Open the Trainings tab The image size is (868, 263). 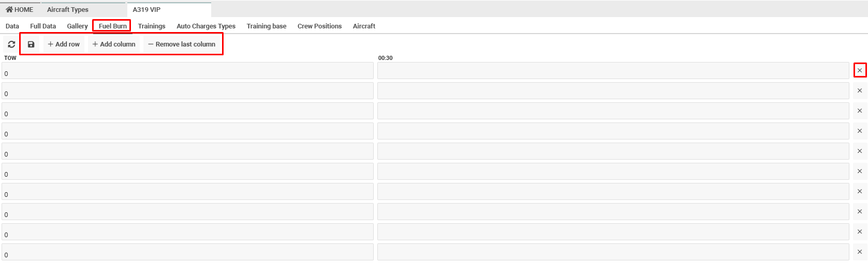[152, 26]
